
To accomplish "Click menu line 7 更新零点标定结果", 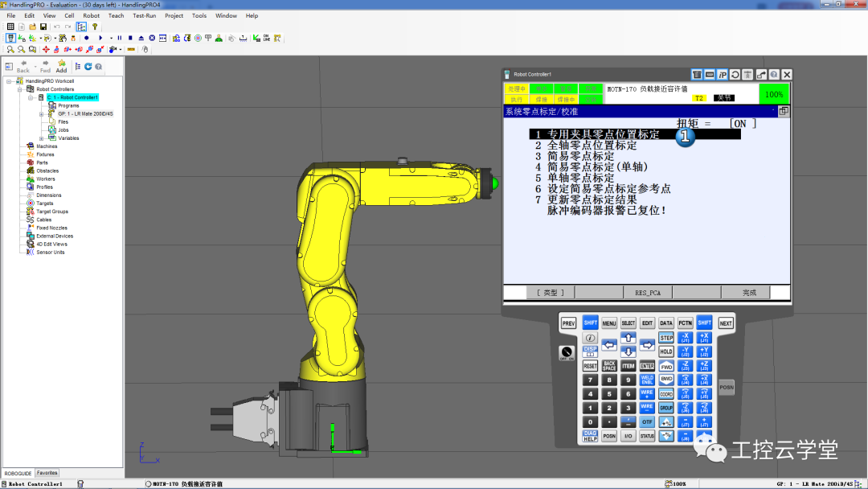I will point(586,199).
